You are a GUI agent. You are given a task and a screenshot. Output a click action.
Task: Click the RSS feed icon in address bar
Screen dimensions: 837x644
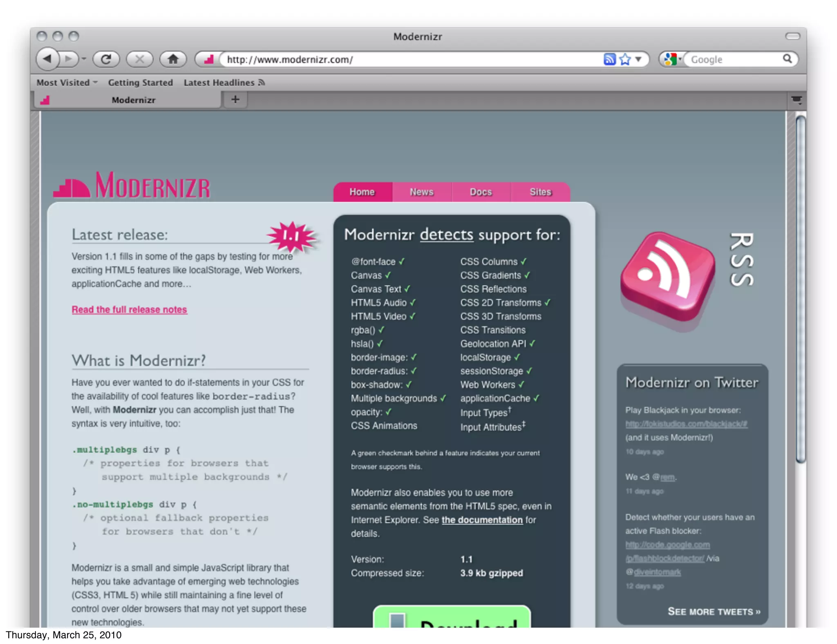pos(609,59)
